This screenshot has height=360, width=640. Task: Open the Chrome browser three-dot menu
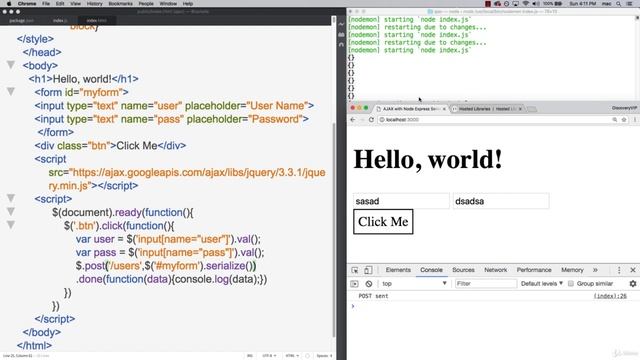pyautogui.click(x=635, y=120)
